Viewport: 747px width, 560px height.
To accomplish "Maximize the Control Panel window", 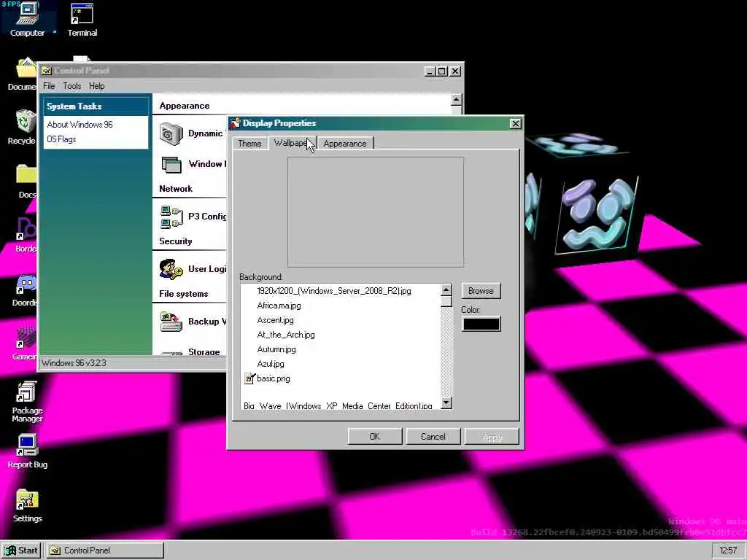I will click(x=442, y=71).
